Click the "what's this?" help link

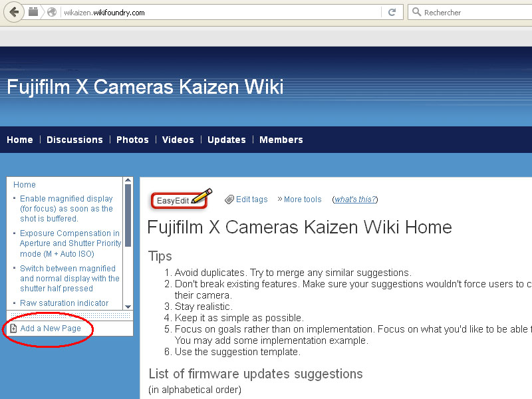point(355,199)
